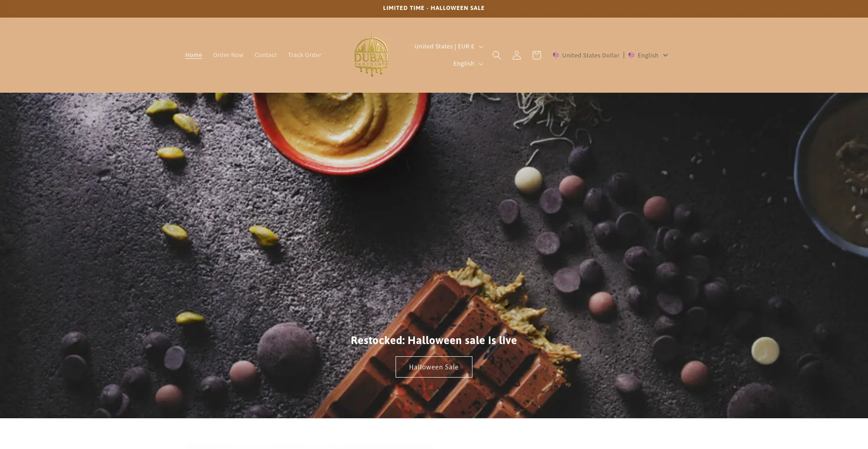This screenshot has height=449, width=868.
Task: Go to the Home menu item
Action: (193, 55)
